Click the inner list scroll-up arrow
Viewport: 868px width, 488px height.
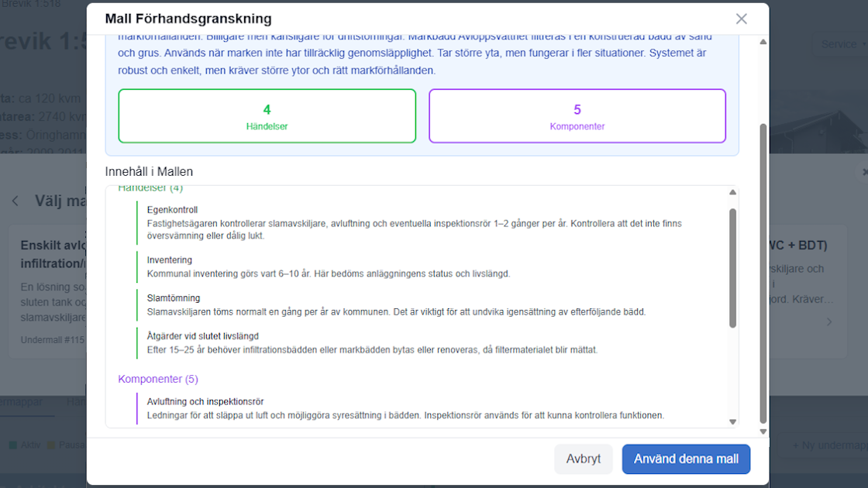(x=732, y=193)
